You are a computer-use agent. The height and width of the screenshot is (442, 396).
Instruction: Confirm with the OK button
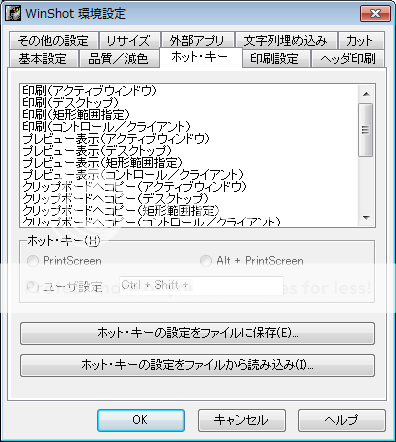(141, 420)
